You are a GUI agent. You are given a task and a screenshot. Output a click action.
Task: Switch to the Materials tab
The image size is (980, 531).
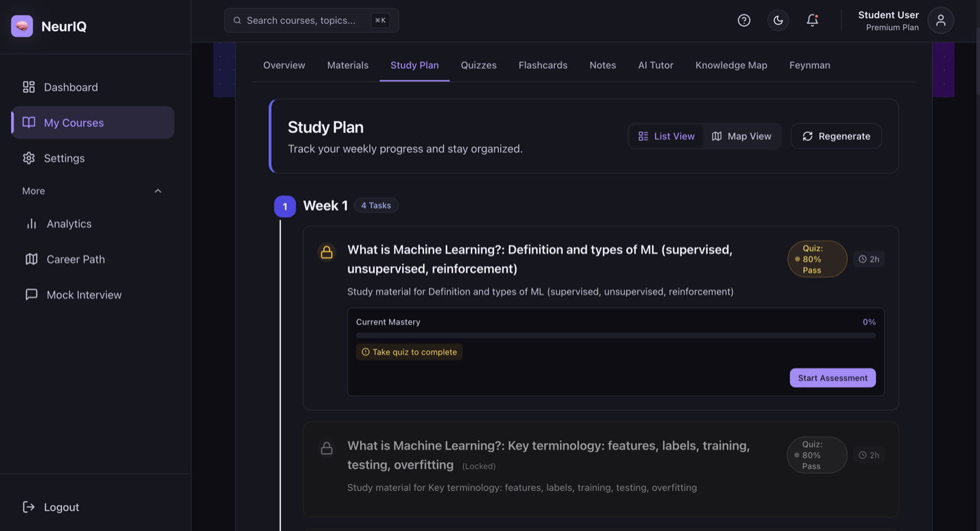point(348,65)
